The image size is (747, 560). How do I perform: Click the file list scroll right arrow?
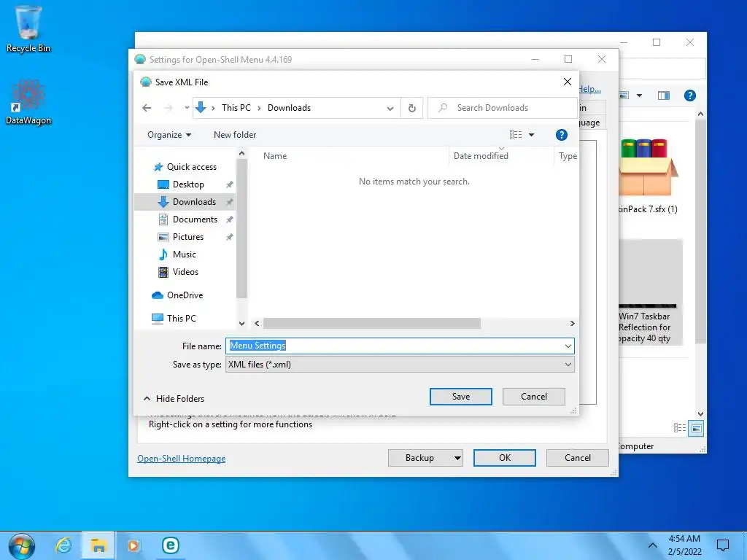(x=572, y=324)
